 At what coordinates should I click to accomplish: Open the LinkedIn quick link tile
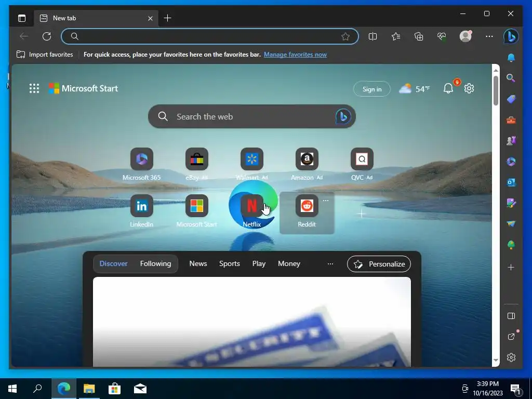pyautogui.click(x=141, y=211)
